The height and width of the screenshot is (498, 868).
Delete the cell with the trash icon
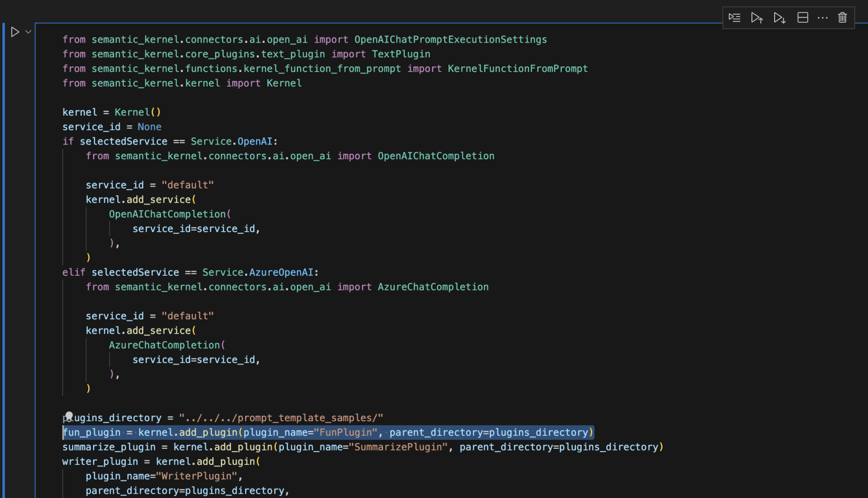tap(842, 18)
